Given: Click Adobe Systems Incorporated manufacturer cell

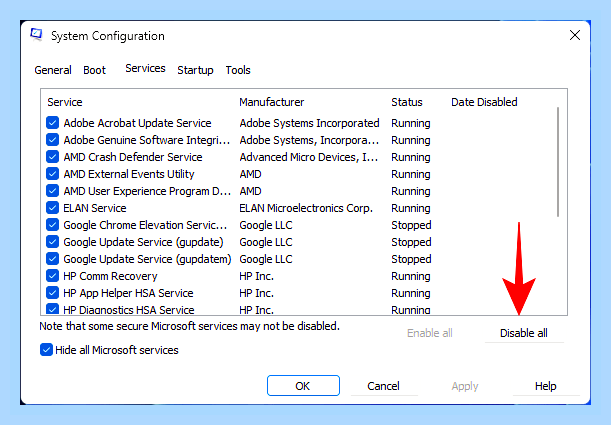Looking at the screenshot, I should pyautogui.click(x=309, y=123).
